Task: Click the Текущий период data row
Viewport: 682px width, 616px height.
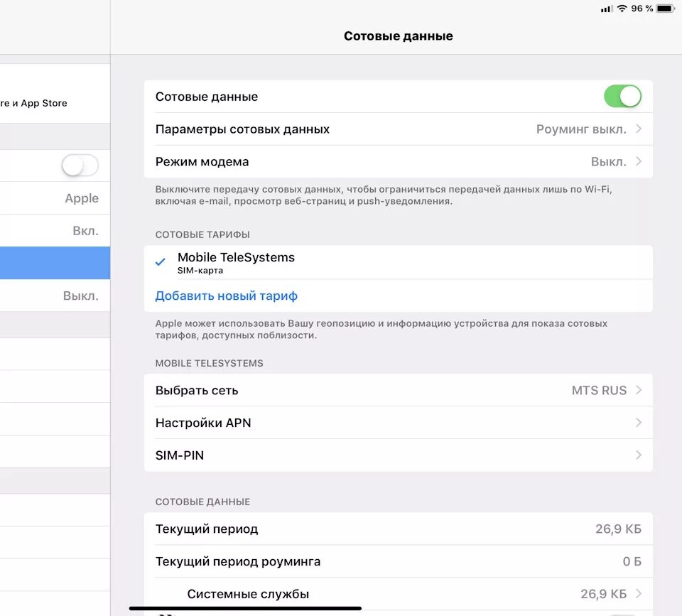Action: [398, 529]
